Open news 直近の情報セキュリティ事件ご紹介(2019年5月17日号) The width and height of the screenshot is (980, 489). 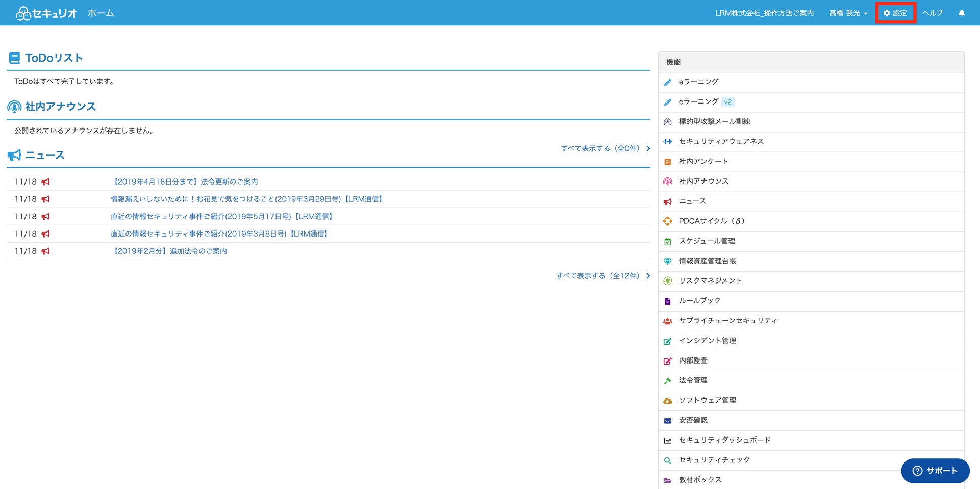tap(222, 217)
